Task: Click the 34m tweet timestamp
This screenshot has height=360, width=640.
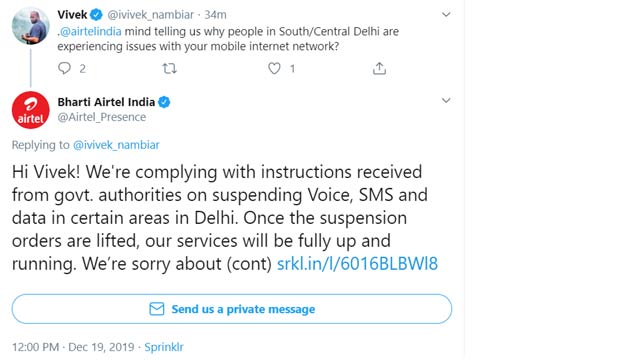Action: [x=216, y=15]
